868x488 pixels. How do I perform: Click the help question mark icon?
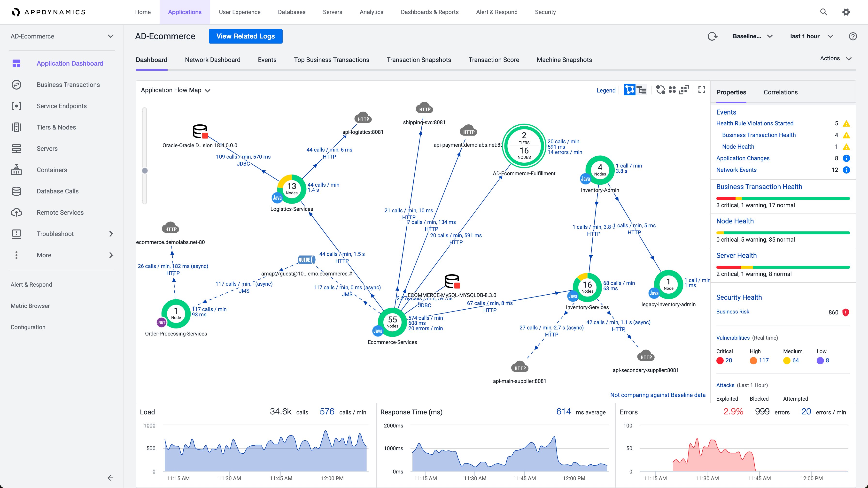pos(853,36)
